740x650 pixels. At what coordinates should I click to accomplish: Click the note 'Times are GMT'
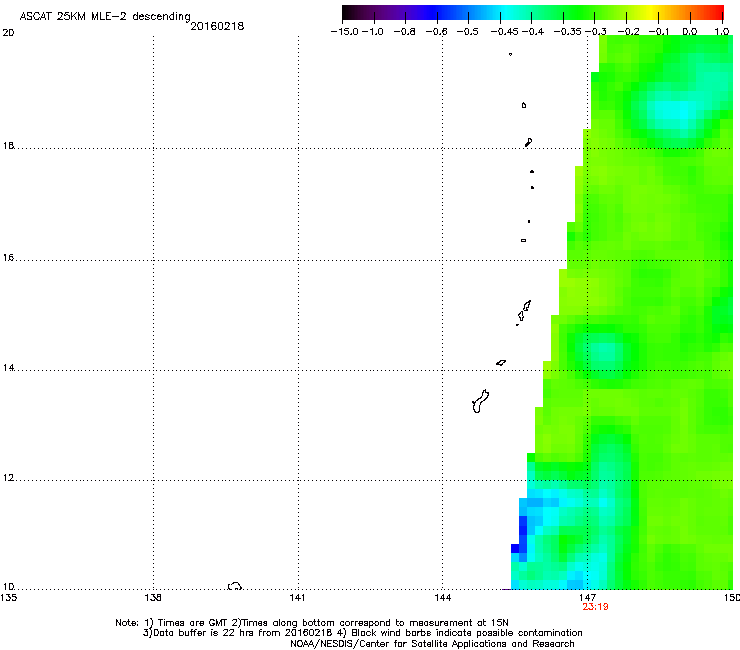193,623
